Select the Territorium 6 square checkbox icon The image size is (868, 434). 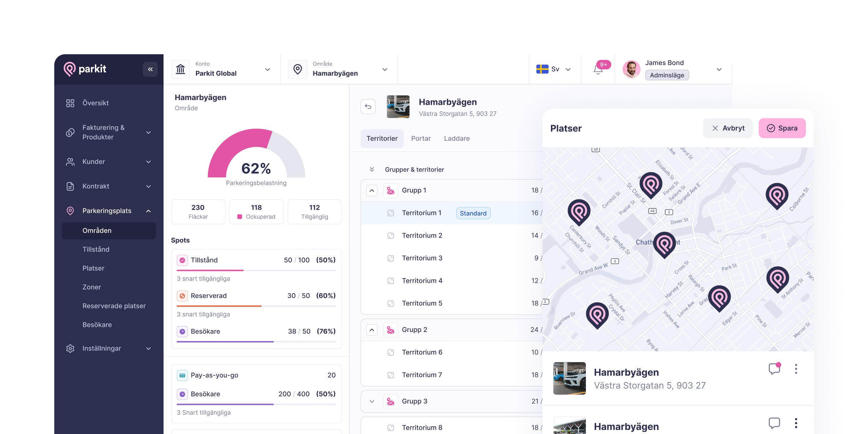click(391, 353)
